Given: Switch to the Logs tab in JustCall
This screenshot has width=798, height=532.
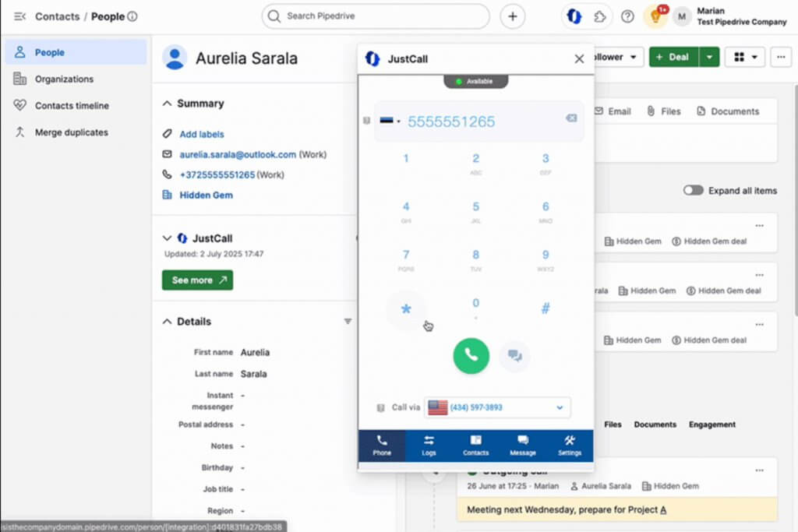Looking at the screenshot, I should 429,446.
